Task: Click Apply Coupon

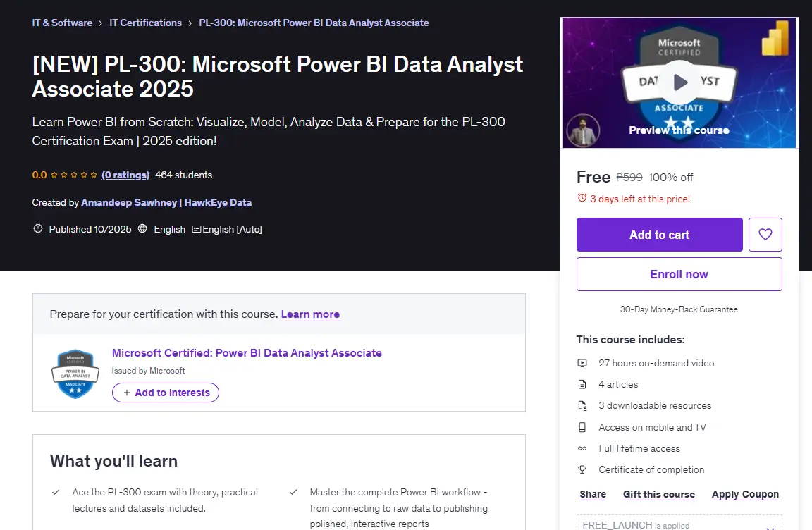Action: tap(745, 494)
